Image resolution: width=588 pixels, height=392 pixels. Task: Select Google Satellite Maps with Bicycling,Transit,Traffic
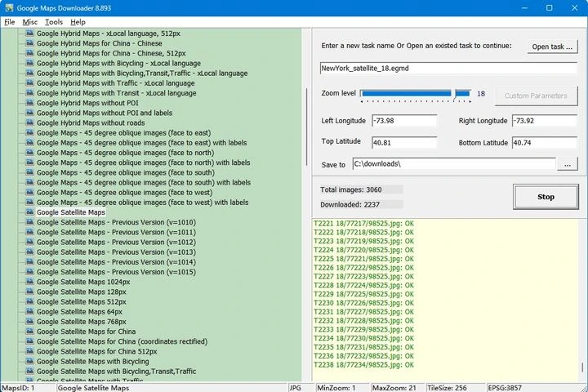(x=116, y=371)
